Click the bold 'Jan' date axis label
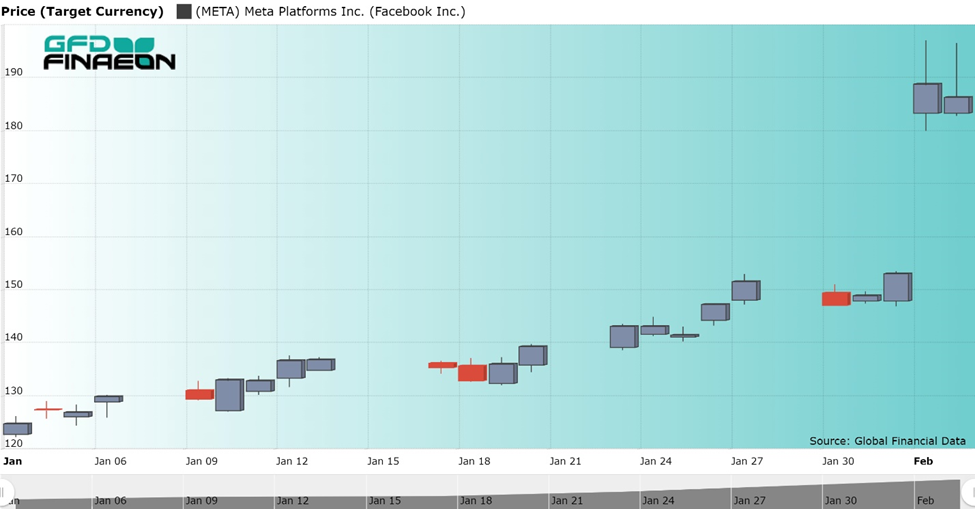This screenshot has width=975, height=509. pyautogui.click(x=12, y=461)
